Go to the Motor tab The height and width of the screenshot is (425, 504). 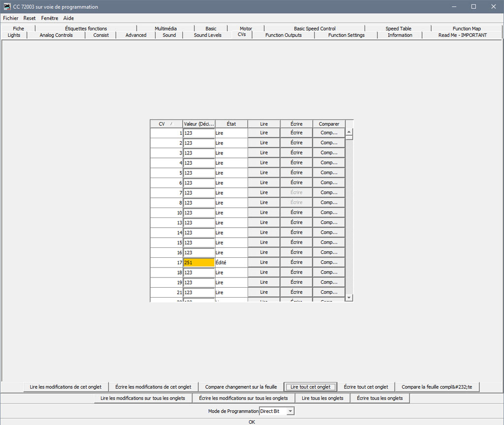click(x=246, y=29)
